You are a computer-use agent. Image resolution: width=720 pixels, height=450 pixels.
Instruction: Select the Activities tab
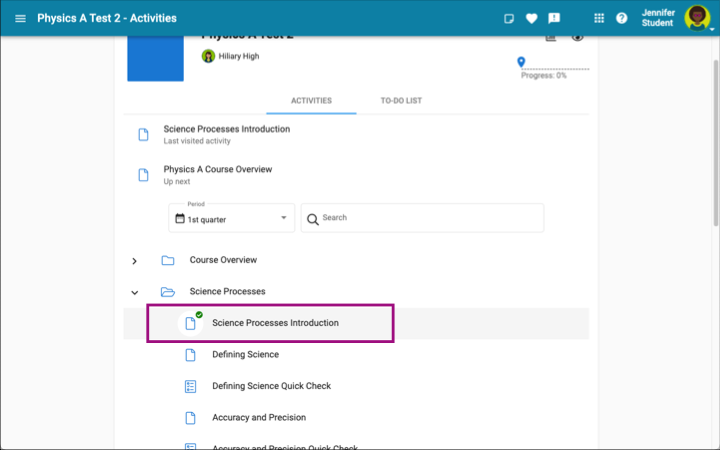click(311, 101)
